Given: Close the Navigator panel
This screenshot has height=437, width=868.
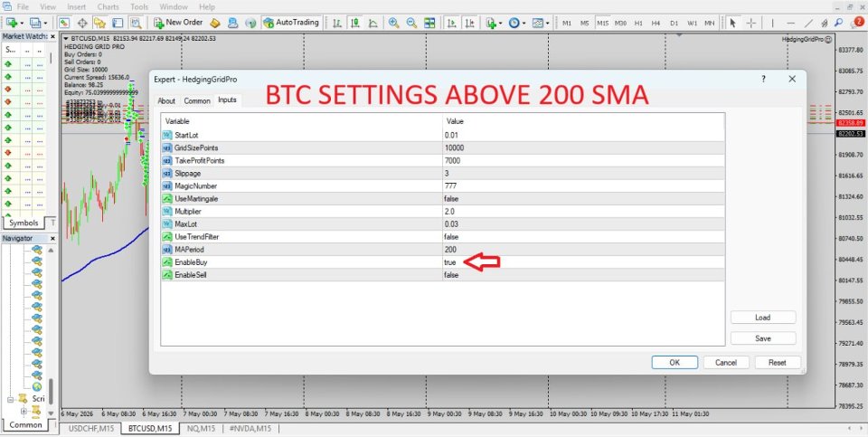Looking at the screenshot, I should click(53, 239).
